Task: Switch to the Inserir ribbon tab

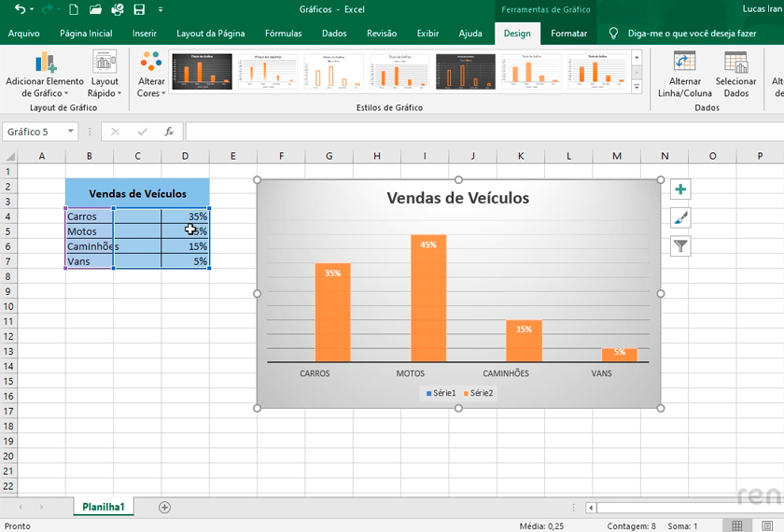Action: coord(144,34)
